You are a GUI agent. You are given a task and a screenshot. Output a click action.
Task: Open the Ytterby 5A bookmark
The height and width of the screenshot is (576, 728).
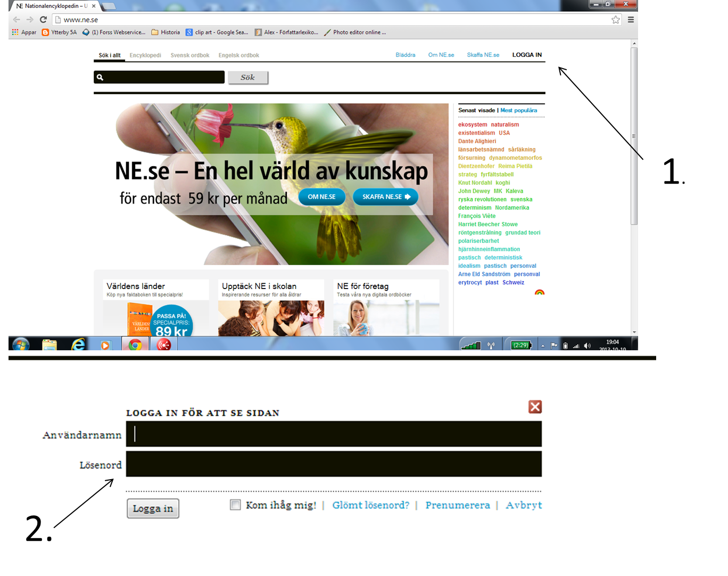click(x=59, y=32)
